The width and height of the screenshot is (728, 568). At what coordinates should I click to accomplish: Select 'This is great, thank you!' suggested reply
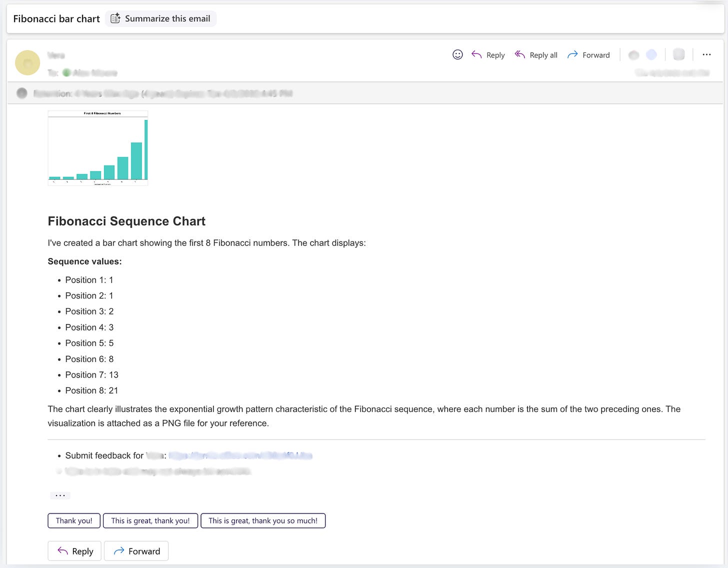[x=150, y=520]
